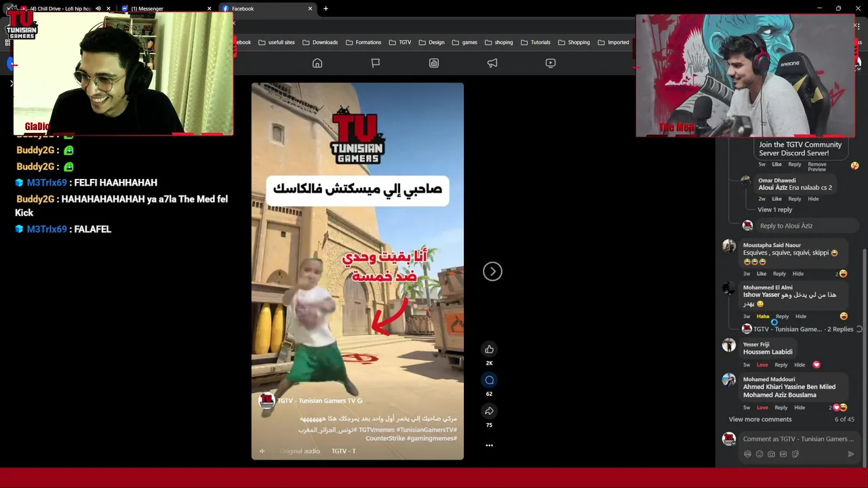Attach photo with camera icon in comment box
Viewport: 868px width, 488px height.
[771, 454]
